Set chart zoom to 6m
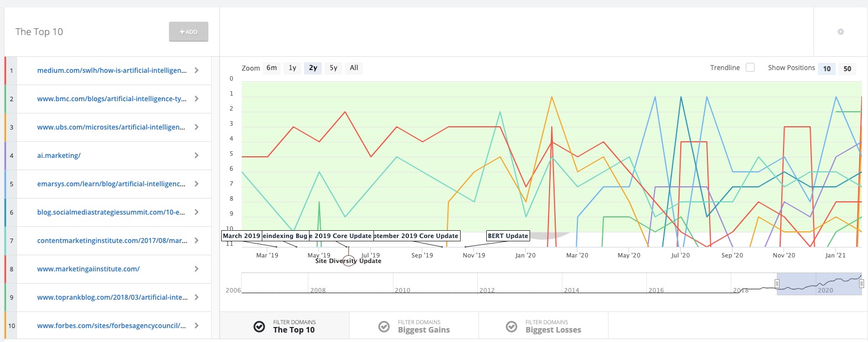Image resolution: width=868 pixels, height=342 pixels. click(x=272, y=68)
